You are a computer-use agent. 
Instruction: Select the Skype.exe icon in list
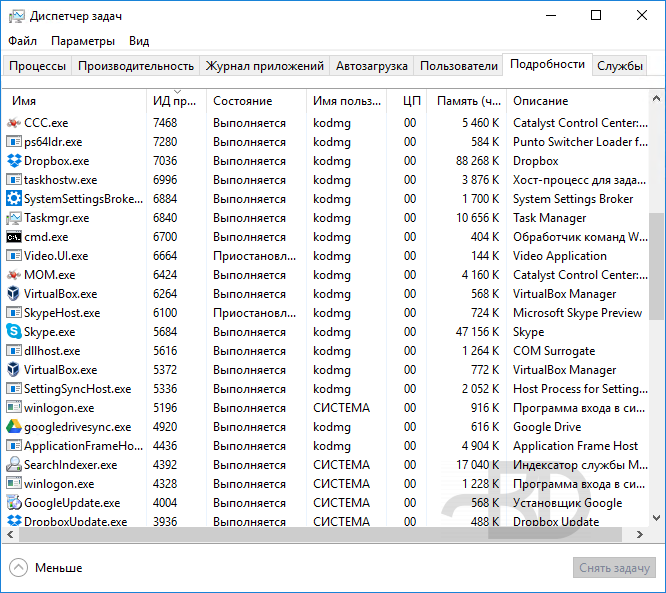14,332
